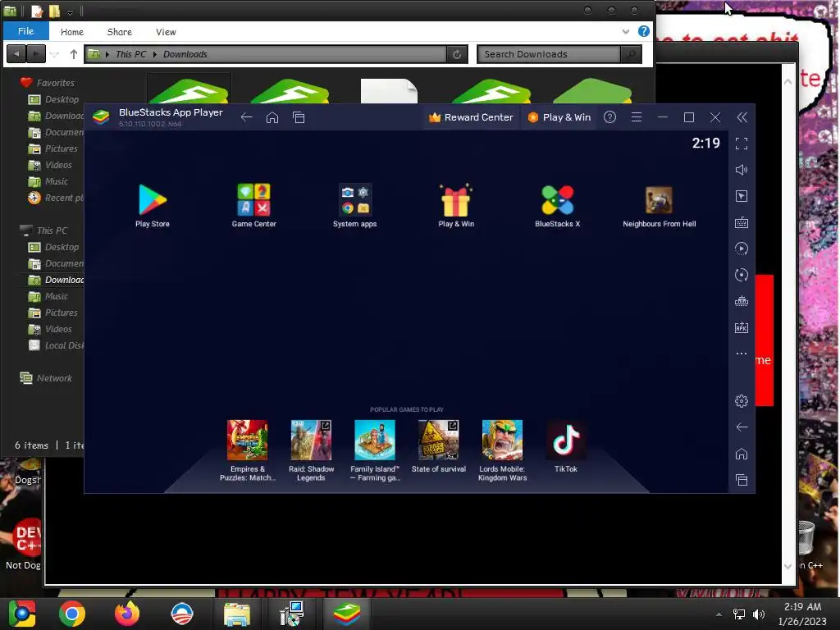Click the rotate screen icon in sidebar
The height and width of the screenshot is (630, 840).
742,275
